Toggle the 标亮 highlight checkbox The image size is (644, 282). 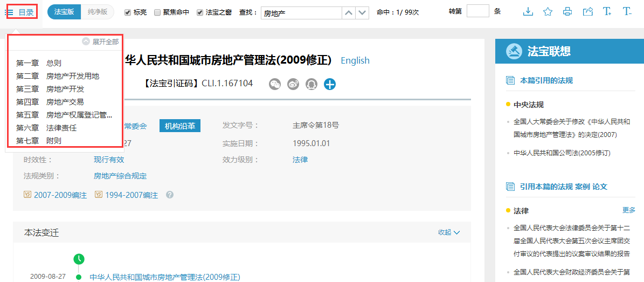coord(128,13)
